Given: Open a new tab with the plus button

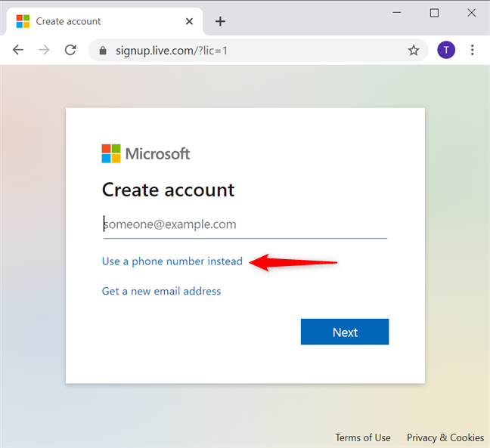Looking at the screenshot, I should pyautogui.click(x=220, y=21).
